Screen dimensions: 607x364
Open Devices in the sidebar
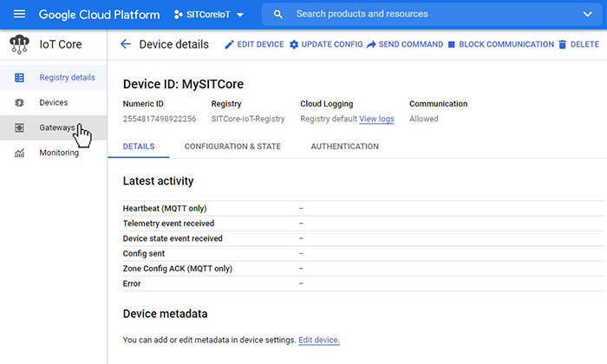click(x=54, y=102)
